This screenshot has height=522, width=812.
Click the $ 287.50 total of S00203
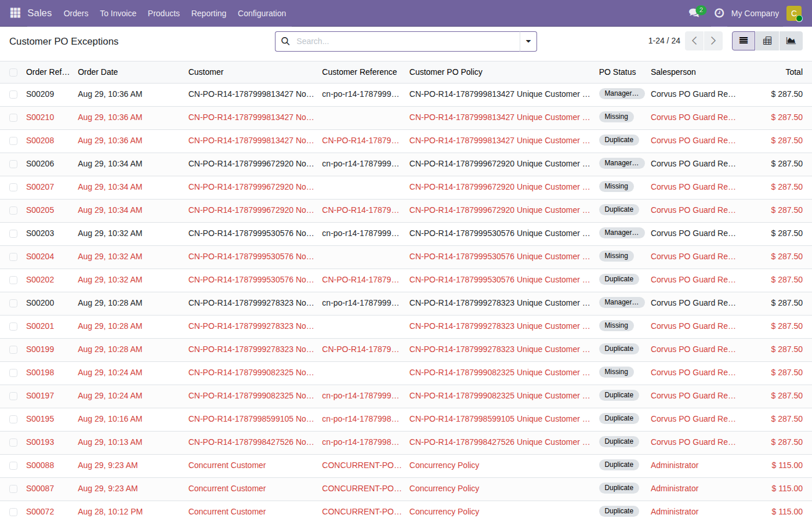(786, 233)
